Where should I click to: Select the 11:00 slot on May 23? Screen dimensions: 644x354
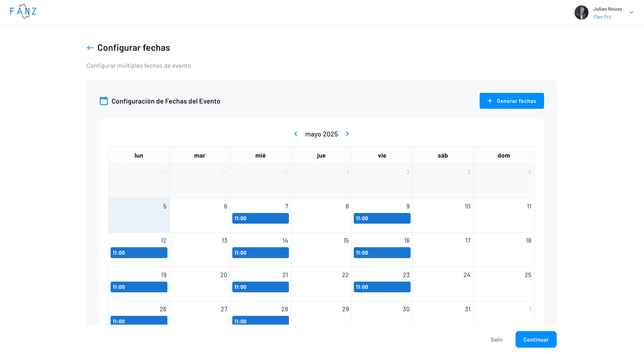point(382,287)
